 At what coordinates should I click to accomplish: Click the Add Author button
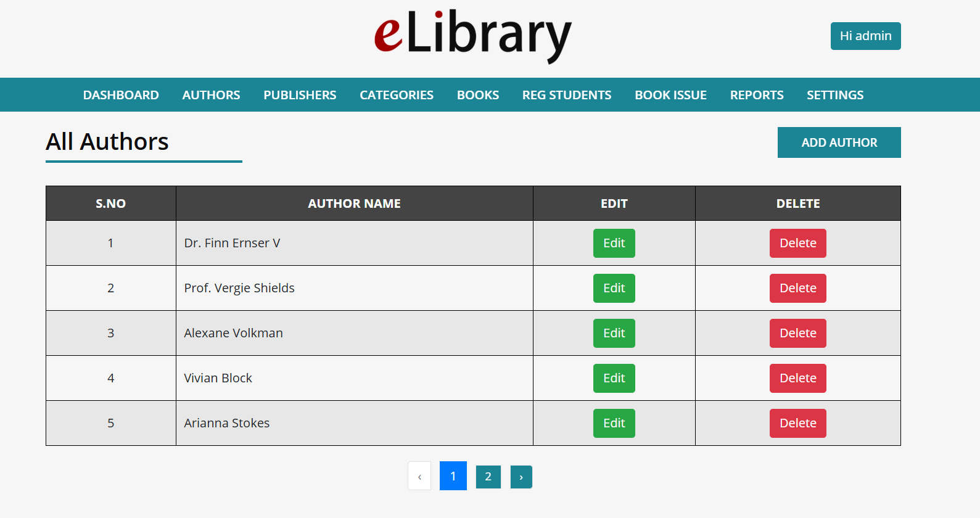tap(839, 142)
